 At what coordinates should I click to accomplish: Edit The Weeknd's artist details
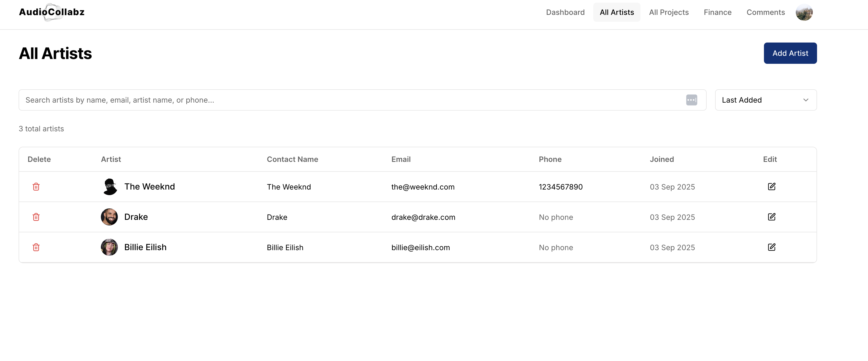[771, 187]
